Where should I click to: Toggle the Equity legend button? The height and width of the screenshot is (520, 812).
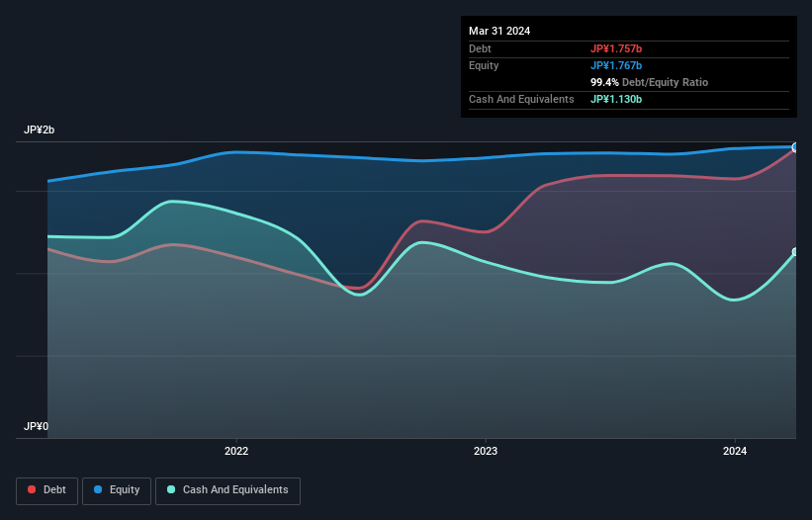pos(117,490)
